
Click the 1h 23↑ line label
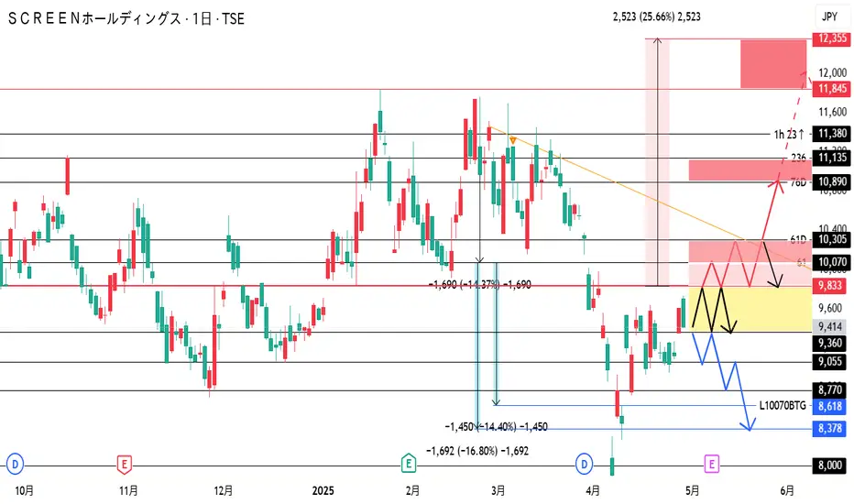(x=789, y=134)
